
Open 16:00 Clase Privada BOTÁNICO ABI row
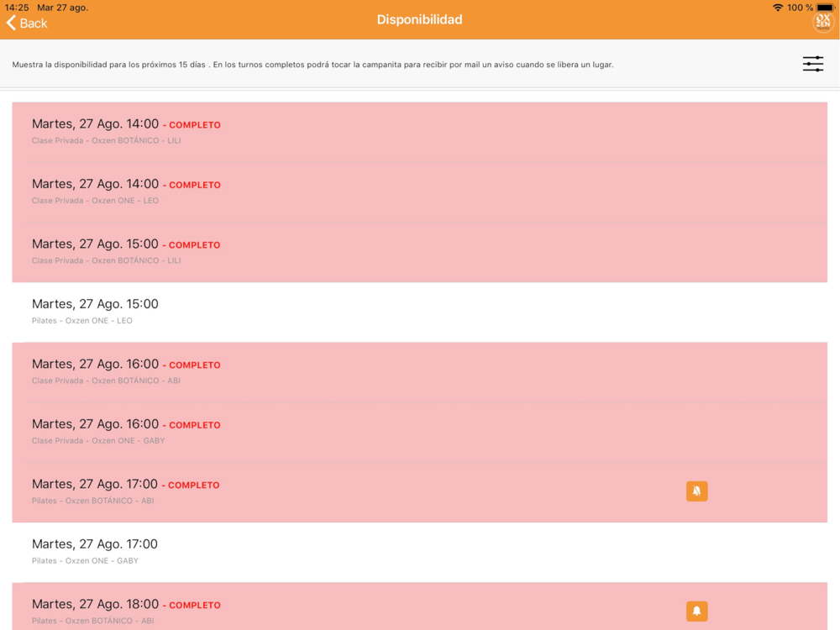pyautogui.click(x=419, y=372)
